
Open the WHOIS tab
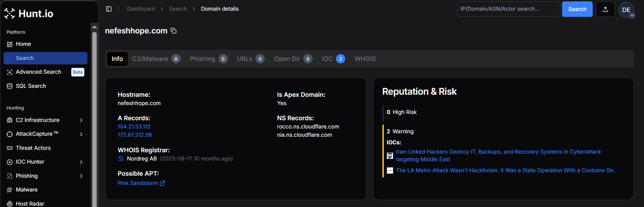(x=365, y=59)
